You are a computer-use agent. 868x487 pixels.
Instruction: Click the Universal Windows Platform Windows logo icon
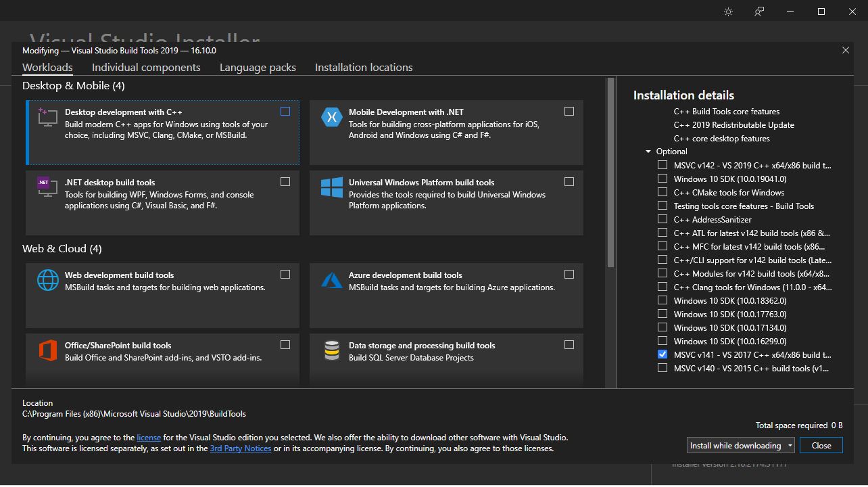coord(331,187)
